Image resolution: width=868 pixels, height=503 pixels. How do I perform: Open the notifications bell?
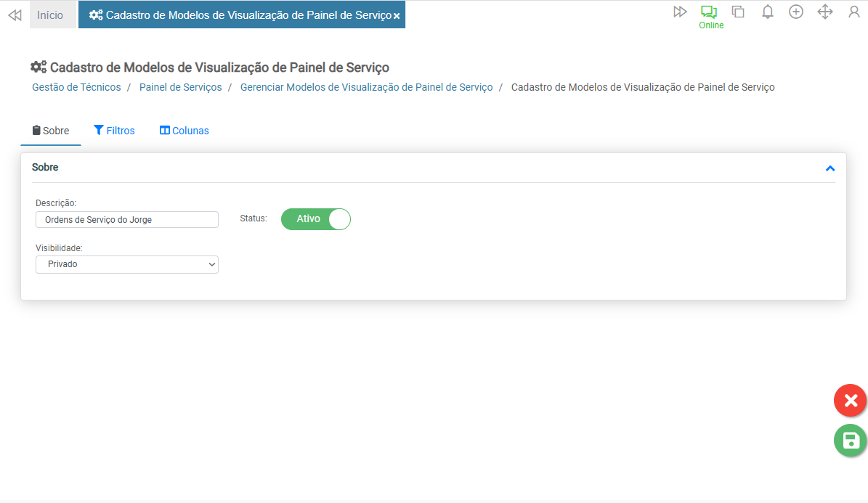click(767, 12)
